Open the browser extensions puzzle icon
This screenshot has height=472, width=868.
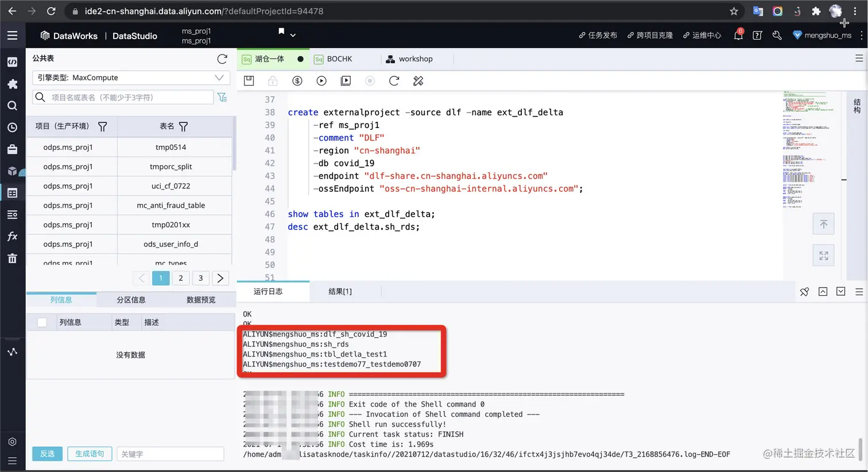816,11
